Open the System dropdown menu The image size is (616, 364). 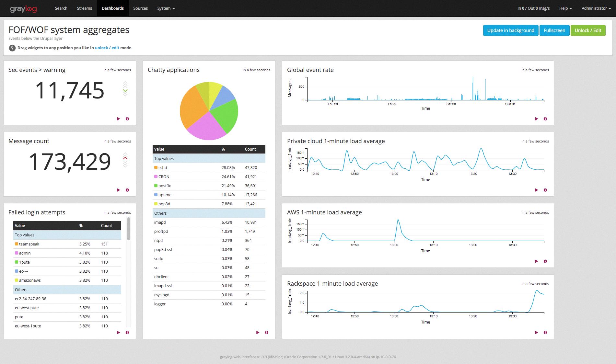(x=166, y=8)
